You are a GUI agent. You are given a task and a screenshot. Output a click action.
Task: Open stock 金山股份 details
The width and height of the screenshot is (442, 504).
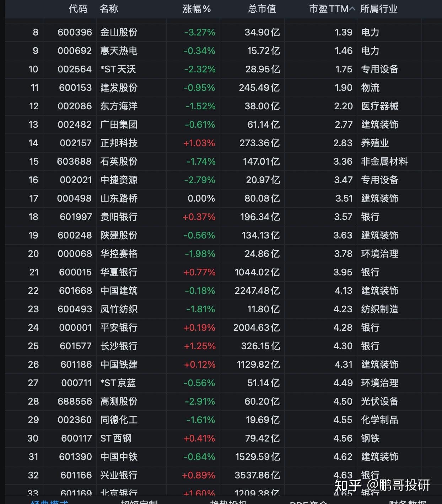coord(118,32)
